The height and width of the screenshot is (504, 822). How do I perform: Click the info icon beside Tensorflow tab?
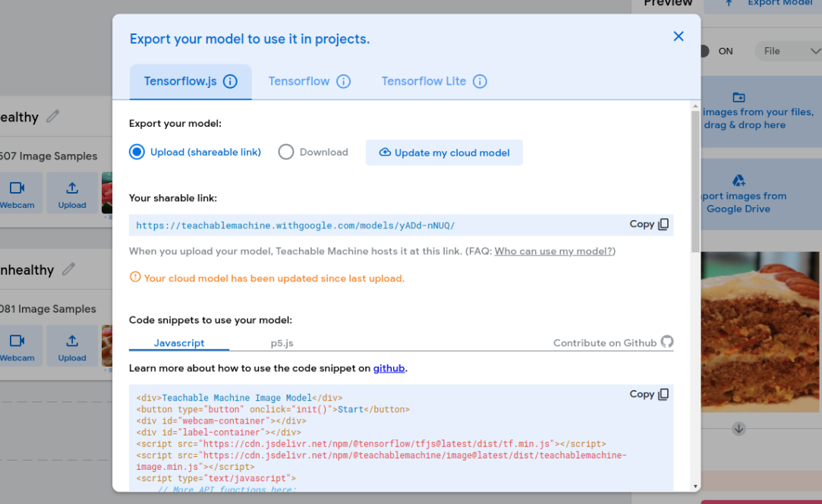point(344,81)
